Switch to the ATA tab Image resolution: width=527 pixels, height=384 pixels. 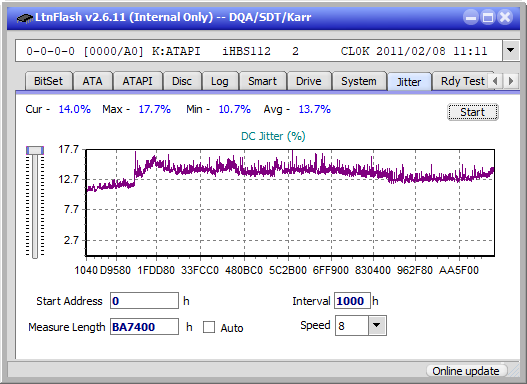92,81
